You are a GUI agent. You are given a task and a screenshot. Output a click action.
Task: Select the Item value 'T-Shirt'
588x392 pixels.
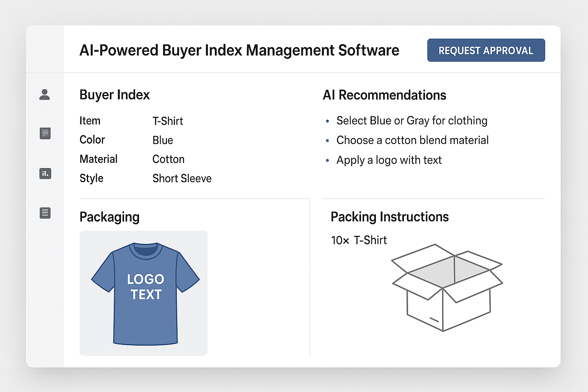pyautogui.click(x=168, y=121)
